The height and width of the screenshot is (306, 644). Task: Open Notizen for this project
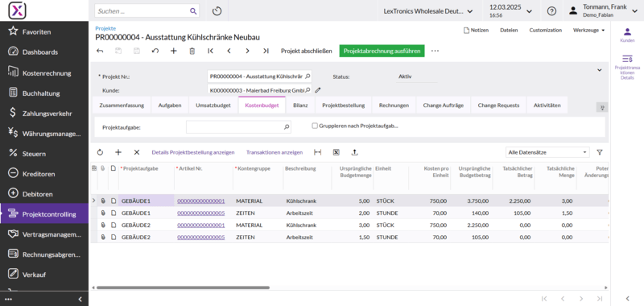pyautogui.click(x=476, y=30)
